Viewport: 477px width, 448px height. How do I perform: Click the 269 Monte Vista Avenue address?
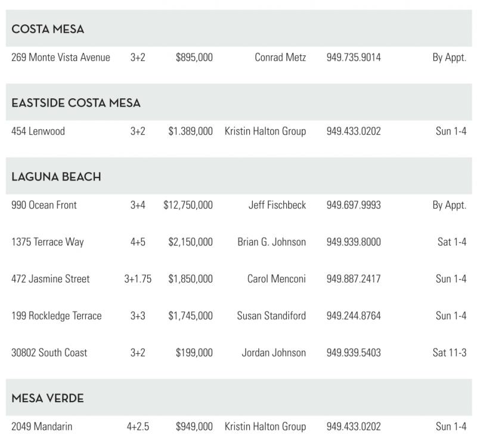(x=61, y=58)
